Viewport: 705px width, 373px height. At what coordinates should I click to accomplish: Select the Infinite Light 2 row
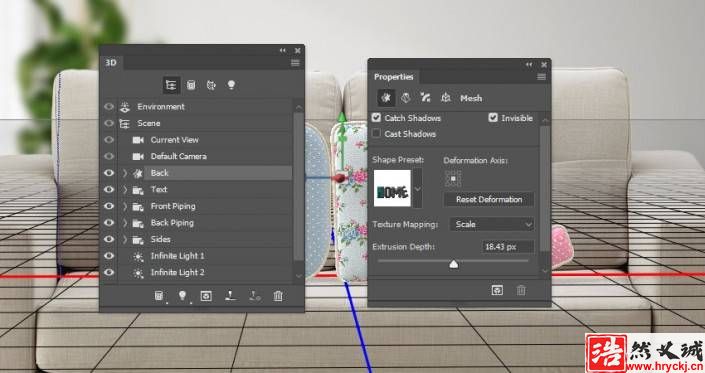(x=205, y=272)
